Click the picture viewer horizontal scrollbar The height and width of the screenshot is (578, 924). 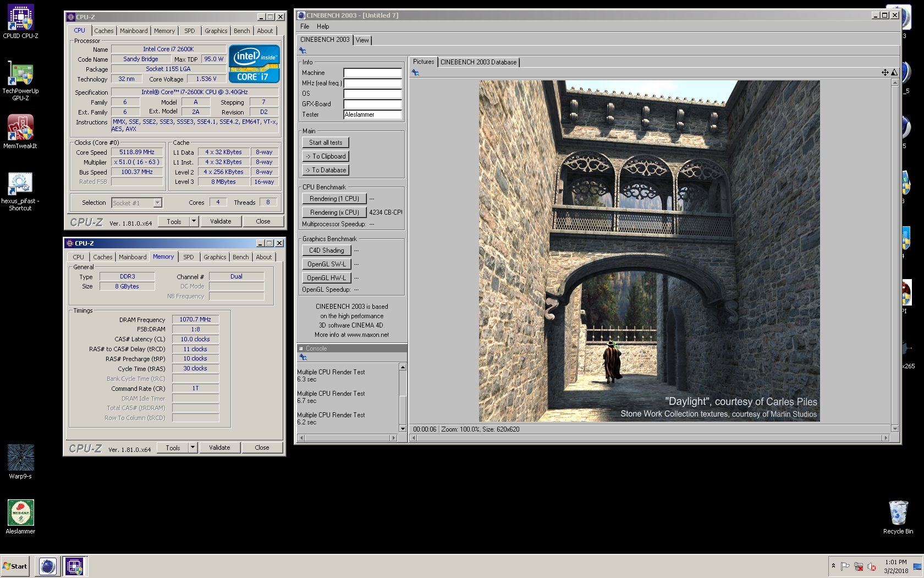tap(650, 438)
